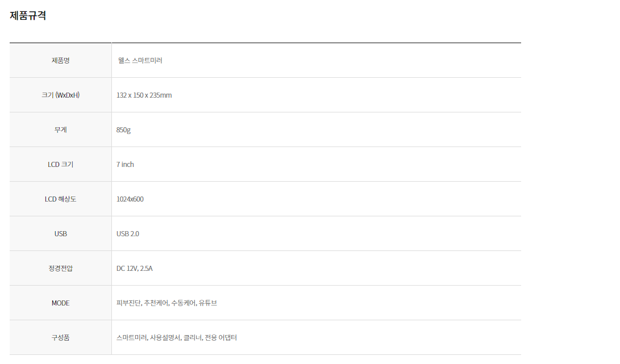
Task: Click the word 피부진단 in the MODE row
Action: click(128, 303)
